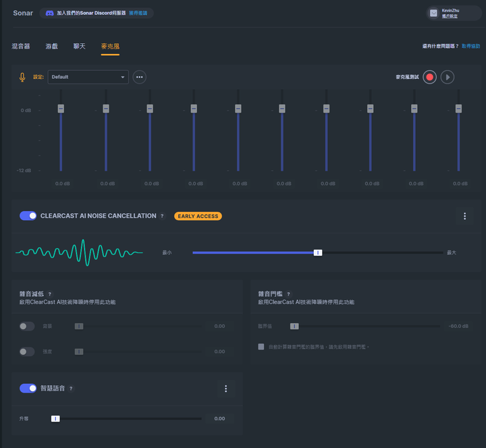The height and width of the screenshot is (448, 486).
Task: Select the 麥克風 tab
Action: [x=110, y=47]
